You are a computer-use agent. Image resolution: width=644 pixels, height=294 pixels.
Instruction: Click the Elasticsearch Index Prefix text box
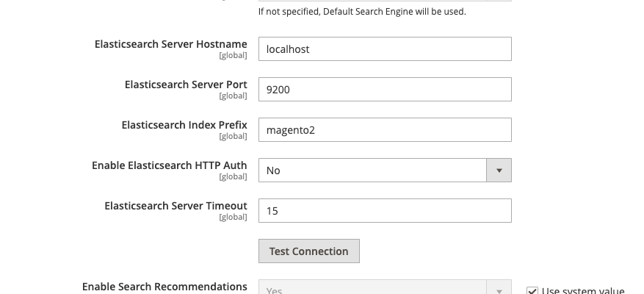[385, 130]
